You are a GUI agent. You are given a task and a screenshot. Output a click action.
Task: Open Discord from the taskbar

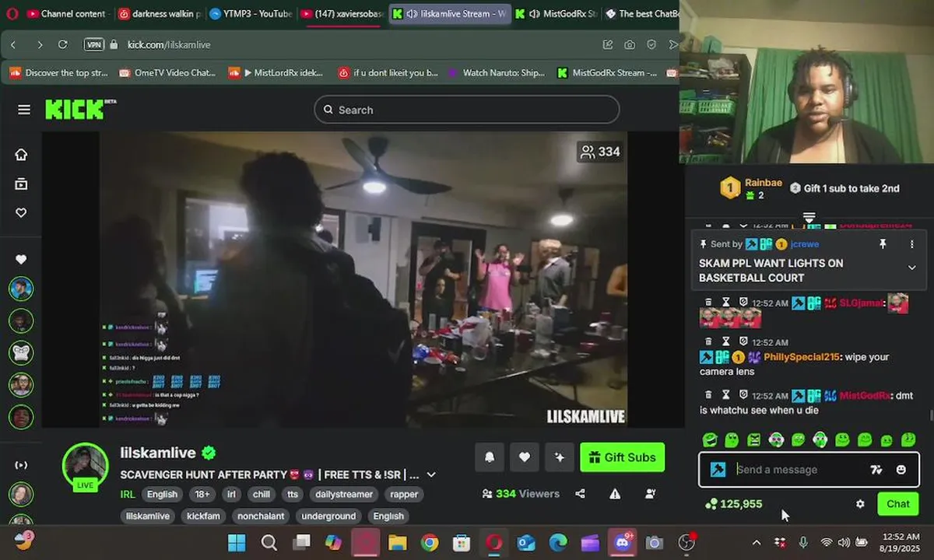pyautogui.click(x=622, y=543)
